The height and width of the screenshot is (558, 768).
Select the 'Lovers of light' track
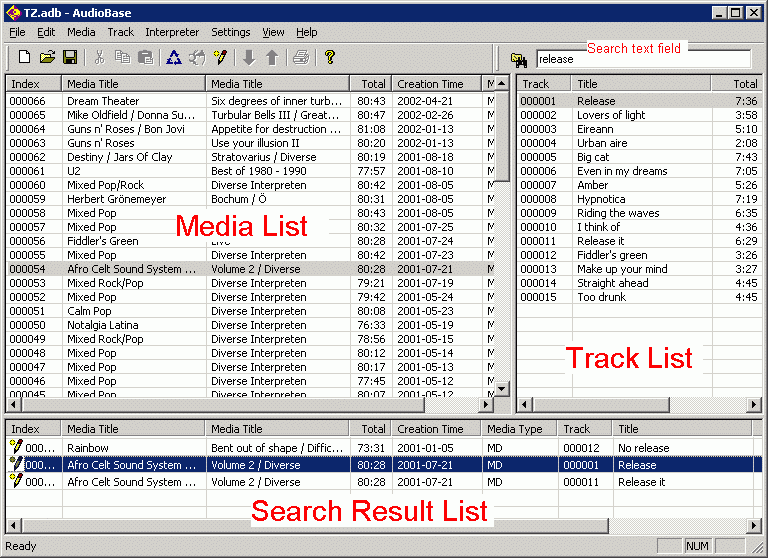tap(639, 115)
